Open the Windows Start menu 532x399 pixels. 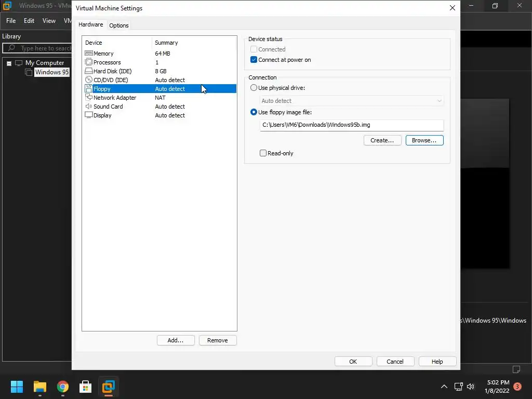pyautogui.click(x=17, y=387)
